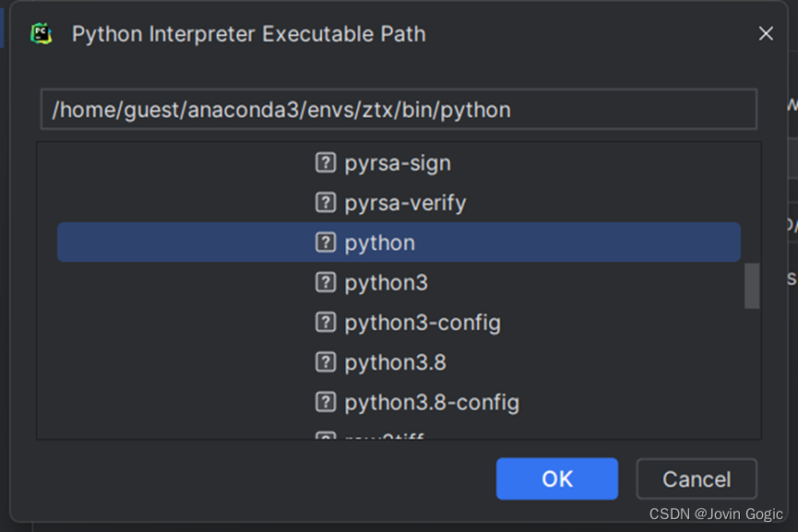The height and width of the screenshot is (532, 798).
Task: Pick python3.8 from the file list
Action: point(395,362)
